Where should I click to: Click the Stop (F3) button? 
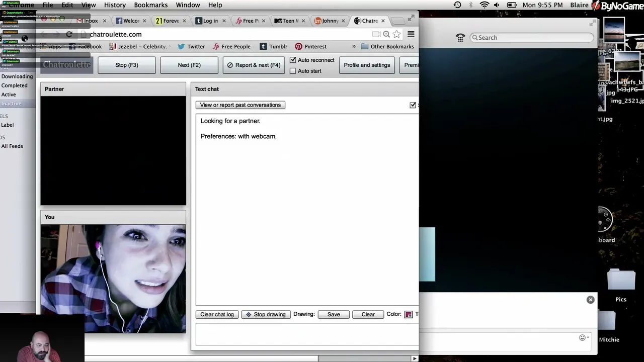127,65
